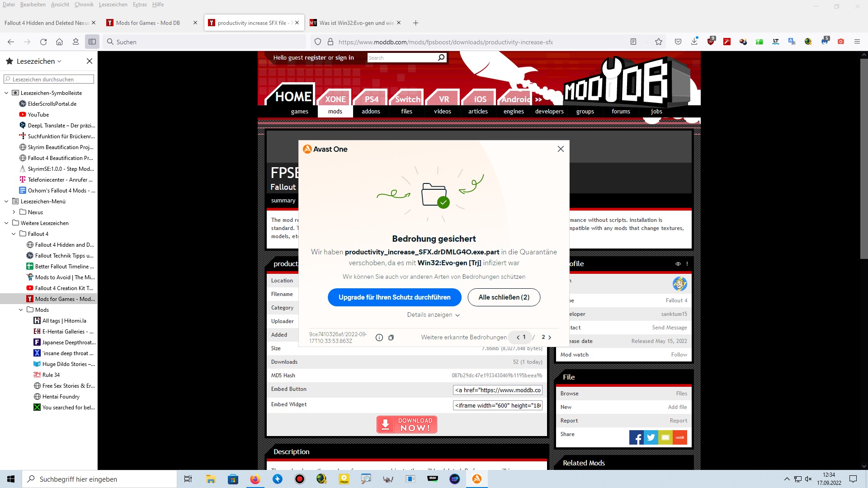Screen dimensions: 868x488
Task: Switch to Mods for Games - Mod DB tab
Action: click(x=148, y=23)
